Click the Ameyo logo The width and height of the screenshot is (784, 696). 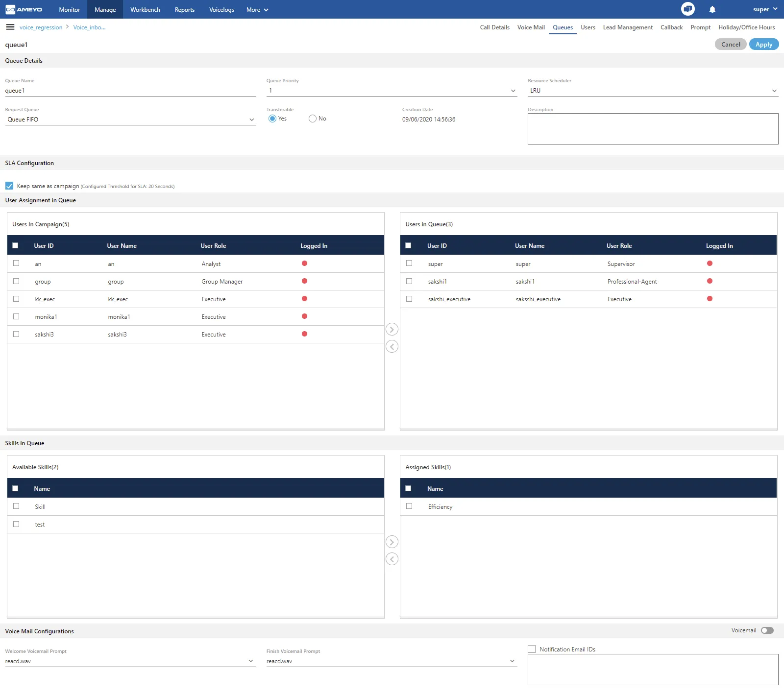pos(24,9)
